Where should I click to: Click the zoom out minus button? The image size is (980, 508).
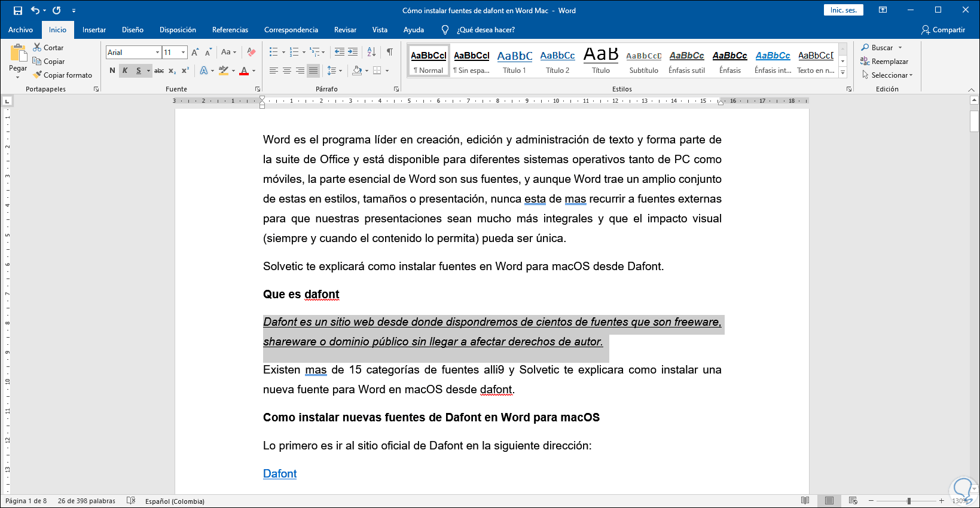(871, 501)
